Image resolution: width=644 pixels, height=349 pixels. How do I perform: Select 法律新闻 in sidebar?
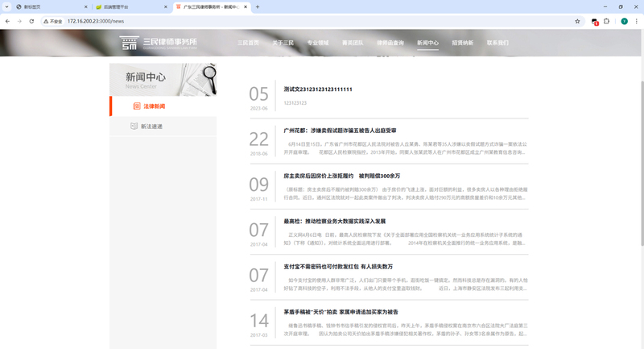pyautogui.click(x=163, y=106)
